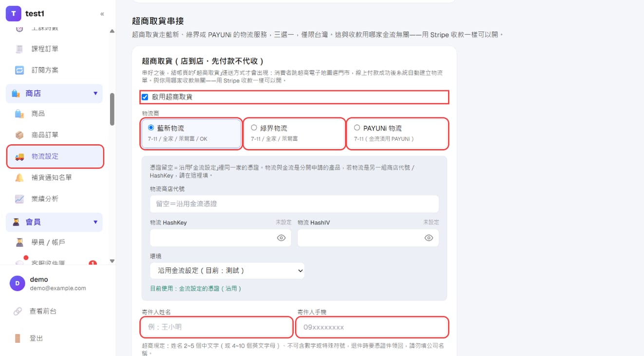Image resolution: width=644 pixels, height=356 pixels.
Task: Click the 商品 bag icon
Action: [19, 113]
